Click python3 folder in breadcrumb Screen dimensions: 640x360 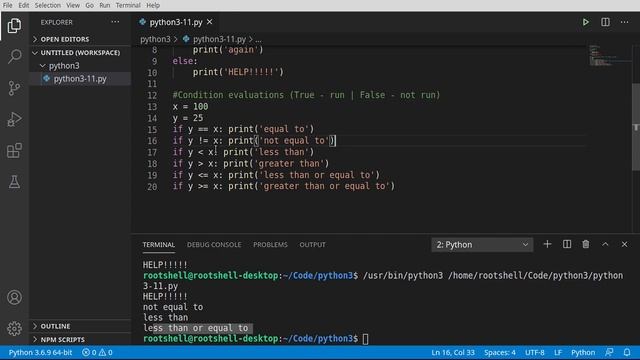155,39
